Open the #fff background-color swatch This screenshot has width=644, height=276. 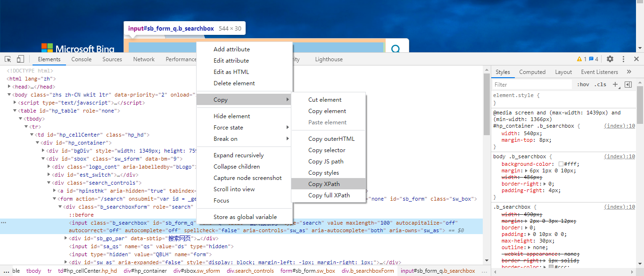pos(561,164)
